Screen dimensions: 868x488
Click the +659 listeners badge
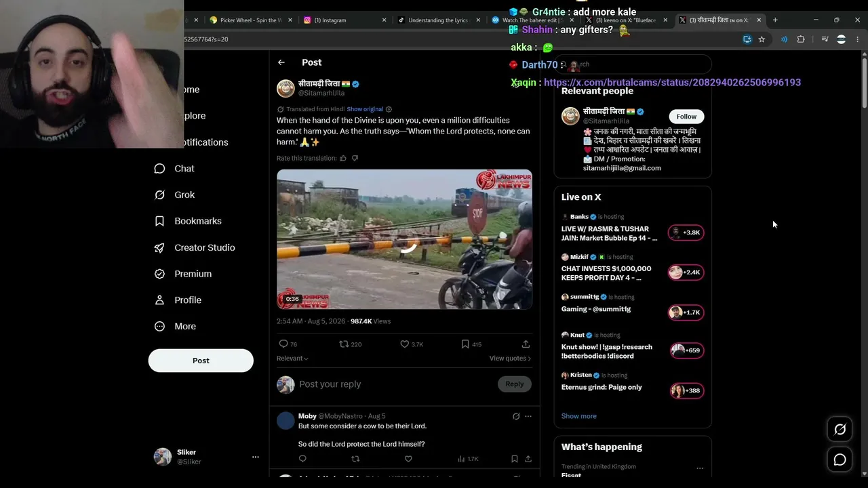686,350
